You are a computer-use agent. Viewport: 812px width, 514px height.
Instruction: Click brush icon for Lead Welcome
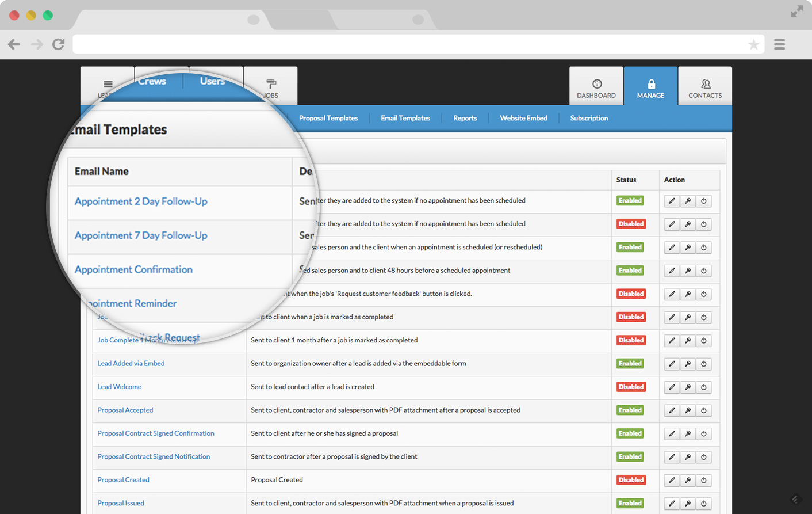(688, 387)
